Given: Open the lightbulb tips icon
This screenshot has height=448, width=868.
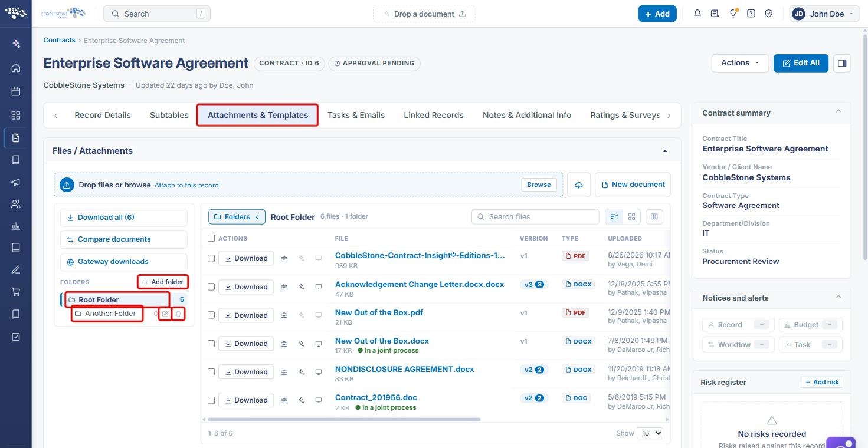Looking at the screenshot, I should 733,14.
